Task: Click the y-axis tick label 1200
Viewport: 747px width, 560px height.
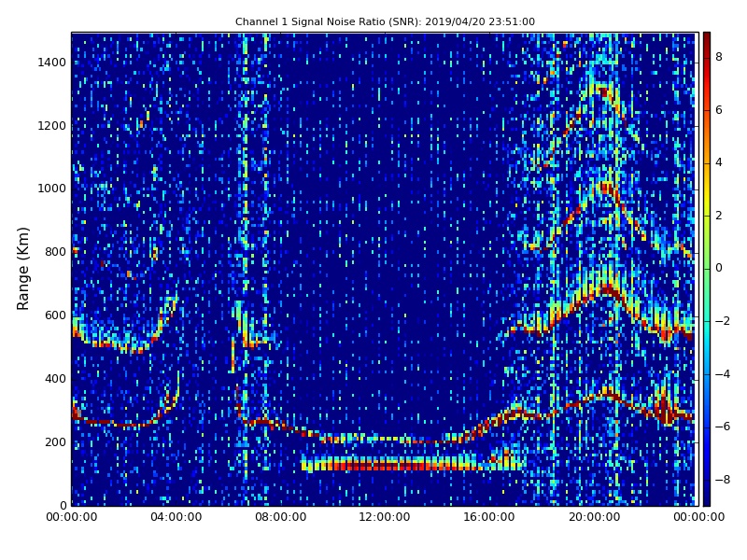Action: [51, 126]
